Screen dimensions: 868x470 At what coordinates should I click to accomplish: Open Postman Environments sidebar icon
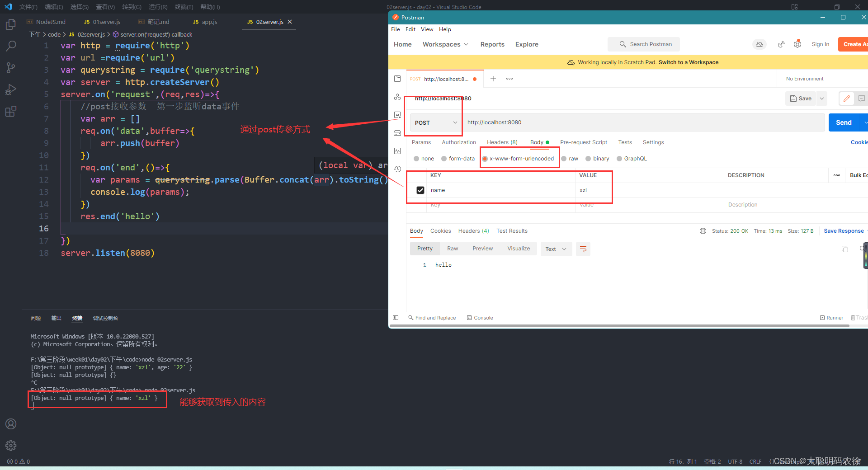click(397, 115)
